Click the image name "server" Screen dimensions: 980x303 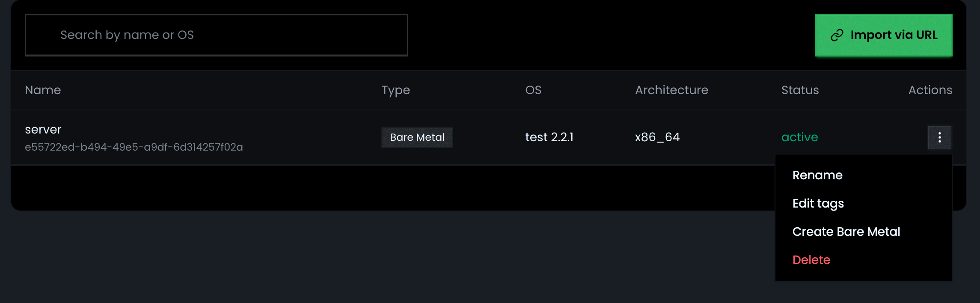[43, 129]
